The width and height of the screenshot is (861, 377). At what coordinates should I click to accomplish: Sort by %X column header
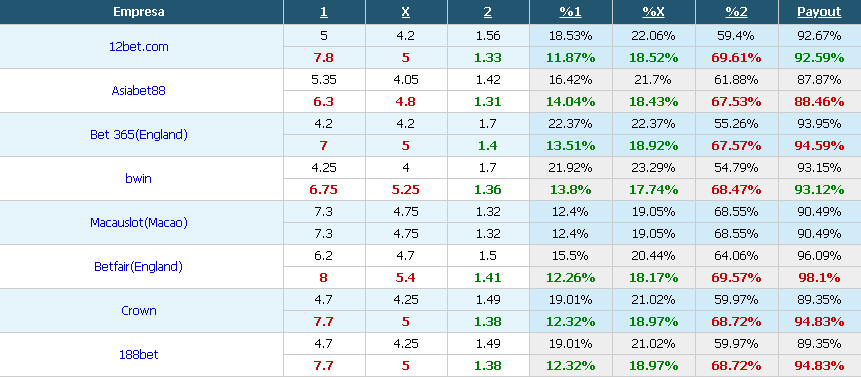653,12
